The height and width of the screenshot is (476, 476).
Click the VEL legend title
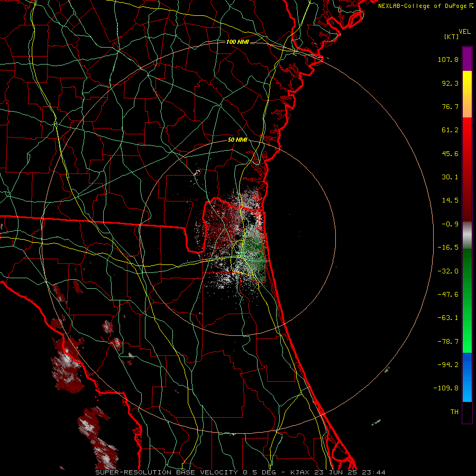click(464, 31)
